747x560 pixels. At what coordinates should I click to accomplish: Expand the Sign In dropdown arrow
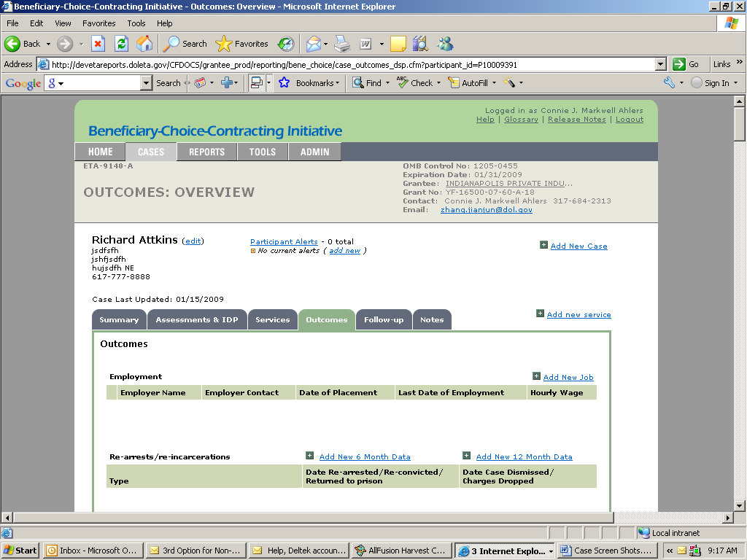736,83
